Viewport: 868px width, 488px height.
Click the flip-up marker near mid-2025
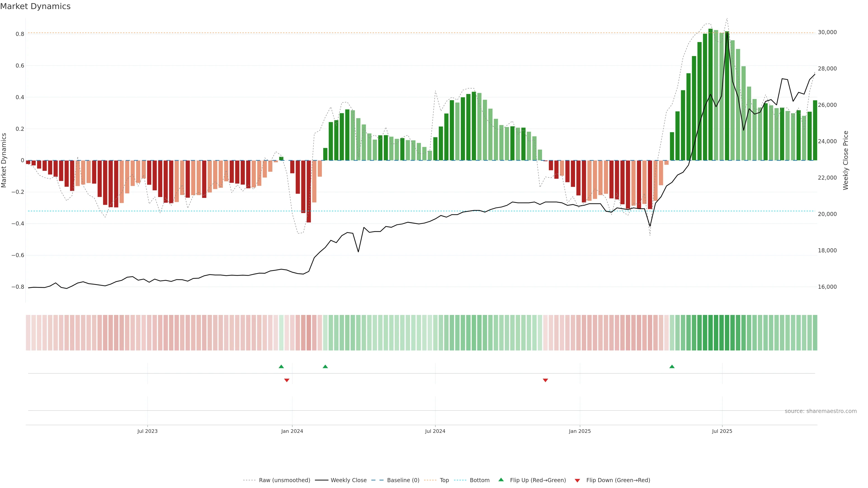[x=672, y=366]
